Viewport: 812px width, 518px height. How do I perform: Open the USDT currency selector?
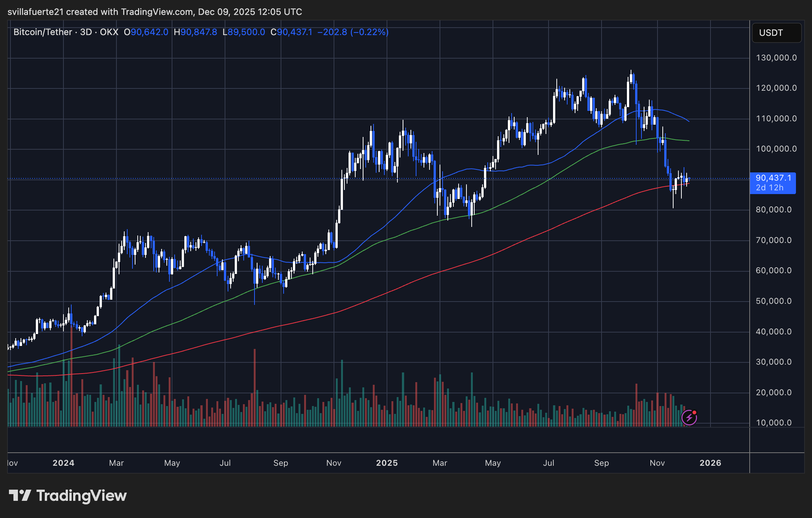click(776, 33)
